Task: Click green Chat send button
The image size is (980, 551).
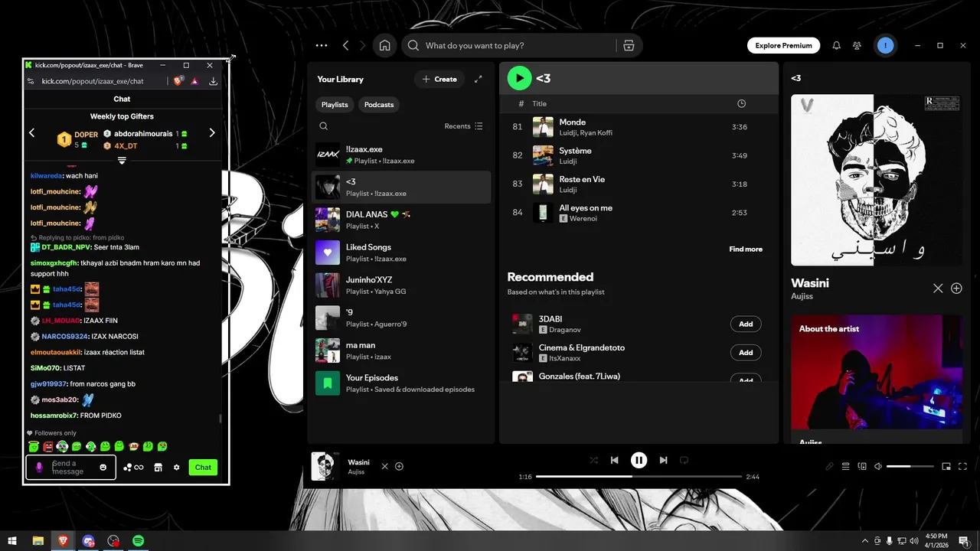Action: pyautogui.click(x=203, y=468)
